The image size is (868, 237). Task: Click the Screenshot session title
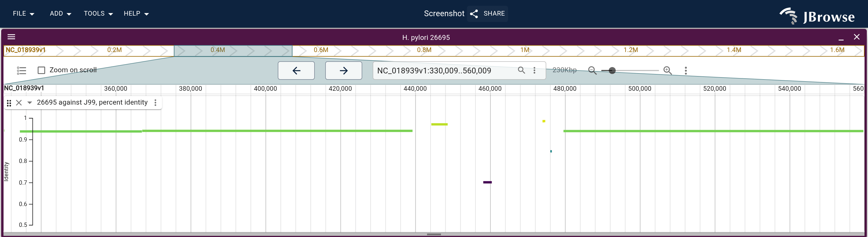tap(444, 14)
